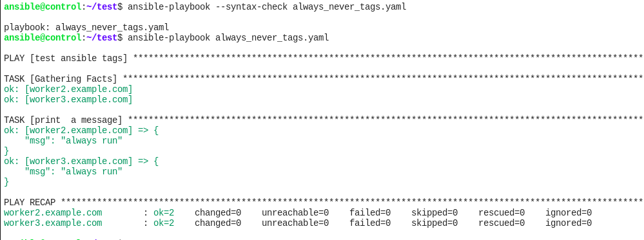Click the first "always run" message line
Screen dimensions: 644x240
[73, 140]
